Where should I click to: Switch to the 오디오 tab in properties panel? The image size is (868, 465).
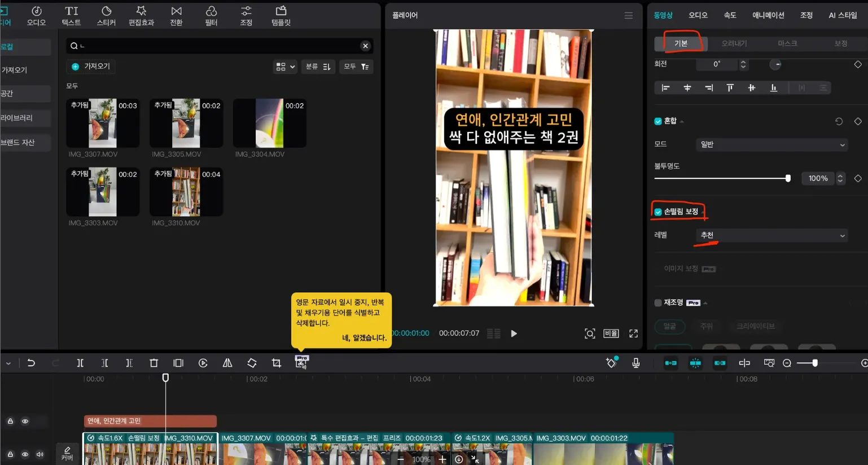(698, 15)
